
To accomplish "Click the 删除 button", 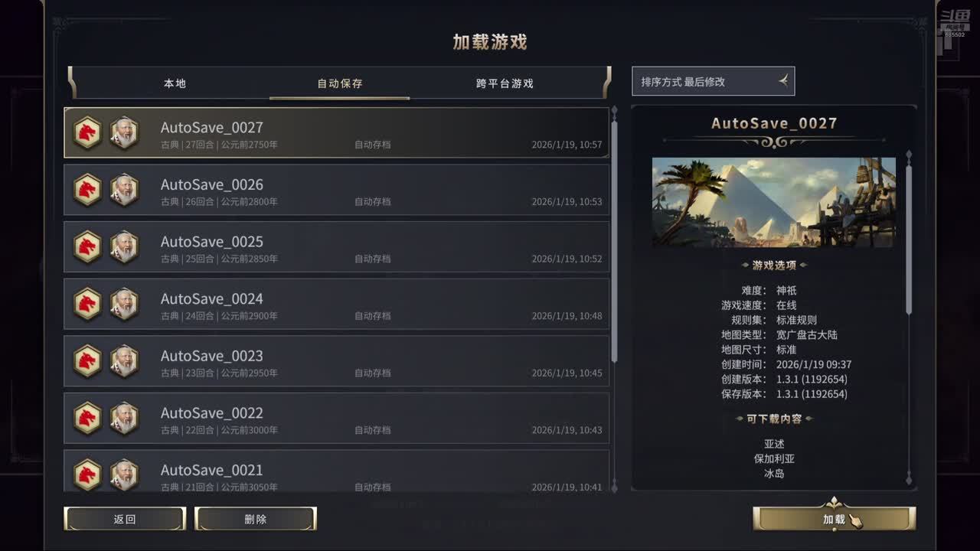I will tap(256, 519).
